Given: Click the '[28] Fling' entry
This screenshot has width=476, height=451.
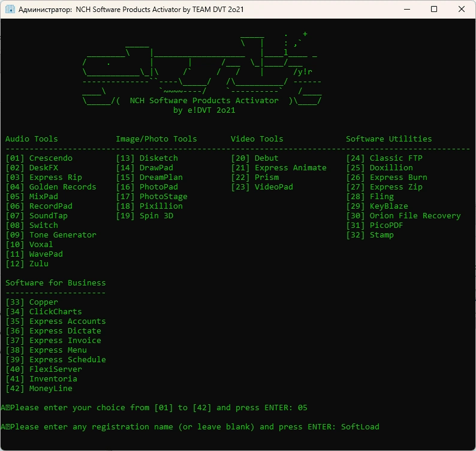Looking at the screenshot, I should pyautogui.click(x=370, y=197).
